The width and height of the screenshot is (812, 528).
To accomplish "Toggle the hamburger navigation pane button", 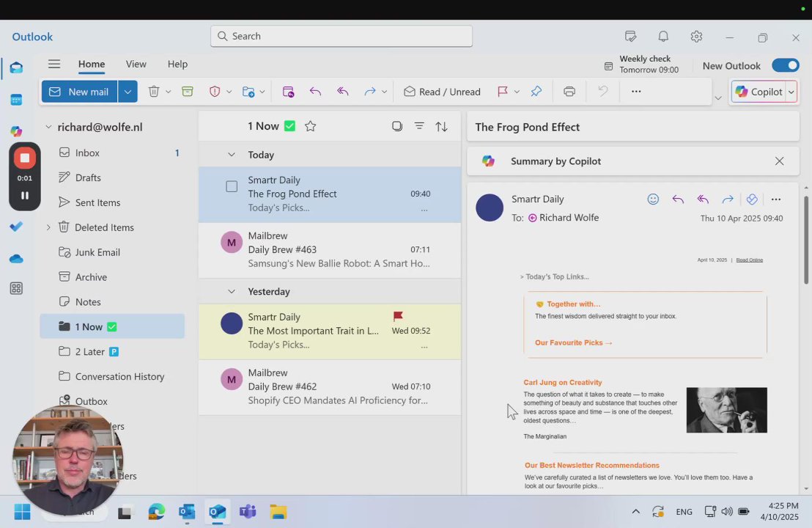I will tap(54, 65).
